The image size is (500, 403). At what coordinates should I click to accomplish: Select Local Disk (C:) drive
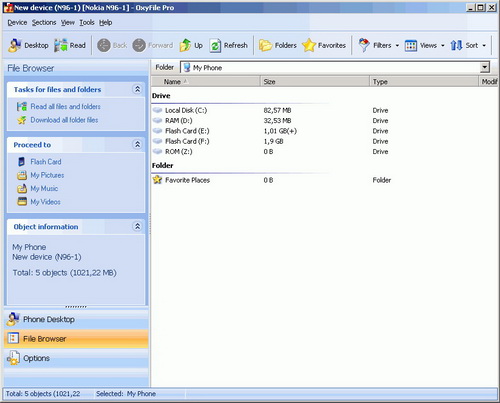click(x=186, y=110)
